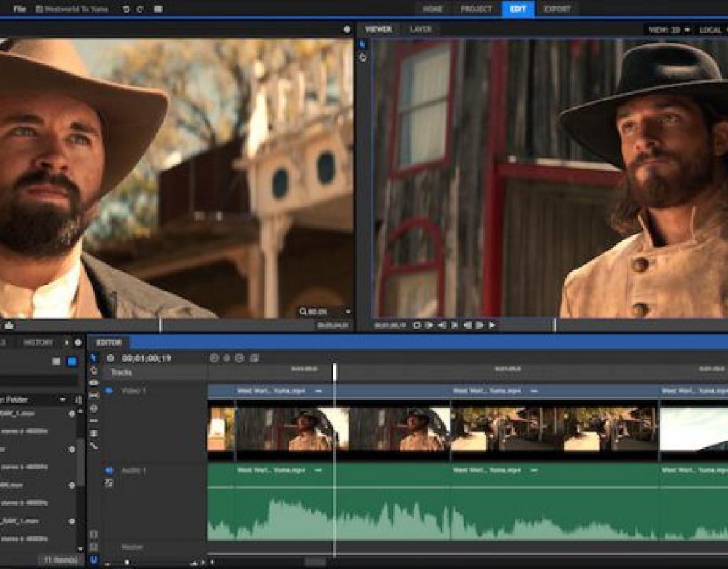Select the VIEWER panel tab
Screen dimensions: 728x569
(x=378, y=29)
